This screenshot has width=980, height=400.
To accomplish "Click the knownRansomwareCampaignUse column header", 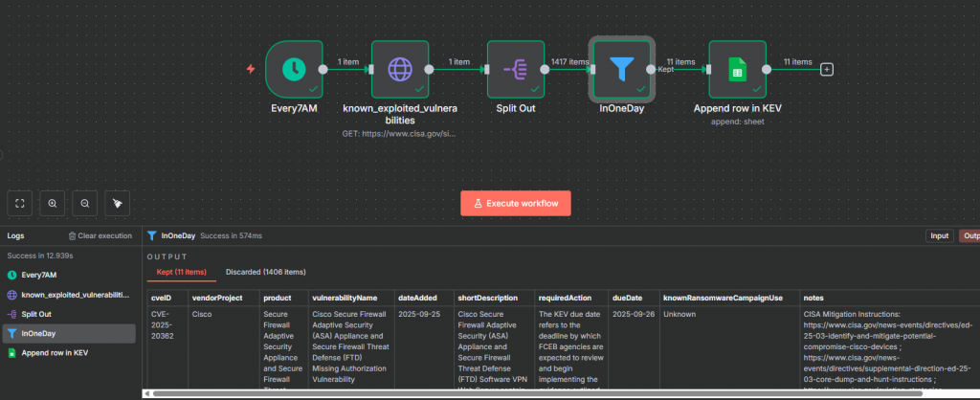I will (x=728, y=299).
